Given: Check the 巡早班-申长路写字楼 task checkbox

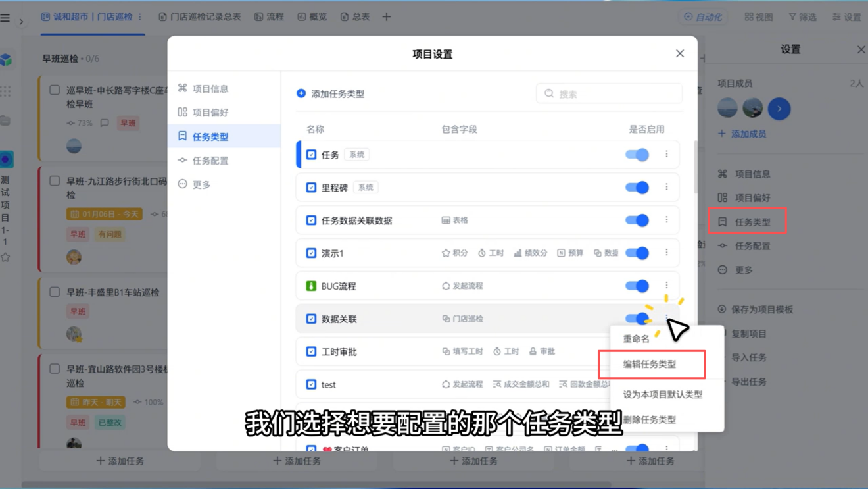Looking at the screenshot, I should pos(55,90).
